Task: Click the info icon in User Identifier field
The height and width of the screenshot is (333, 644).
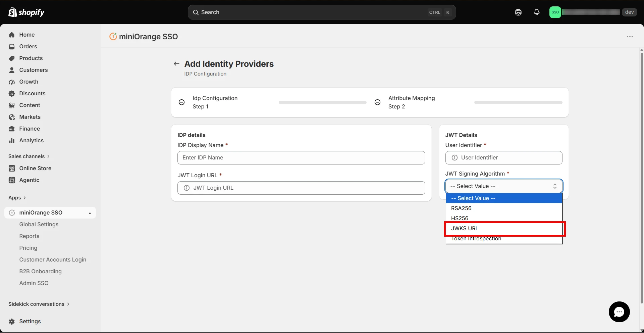Action: [x=454, y=158]
